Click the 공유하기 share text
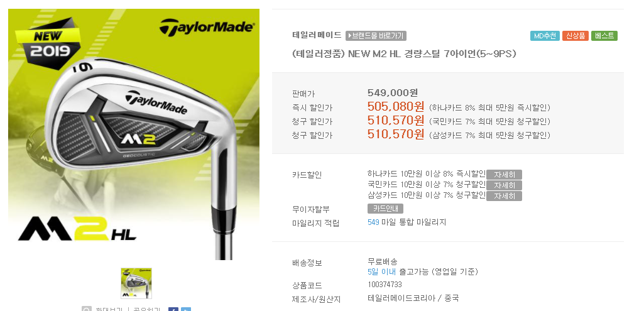The image size is (644, 311). pyautogui.click(x=146, y=309)
